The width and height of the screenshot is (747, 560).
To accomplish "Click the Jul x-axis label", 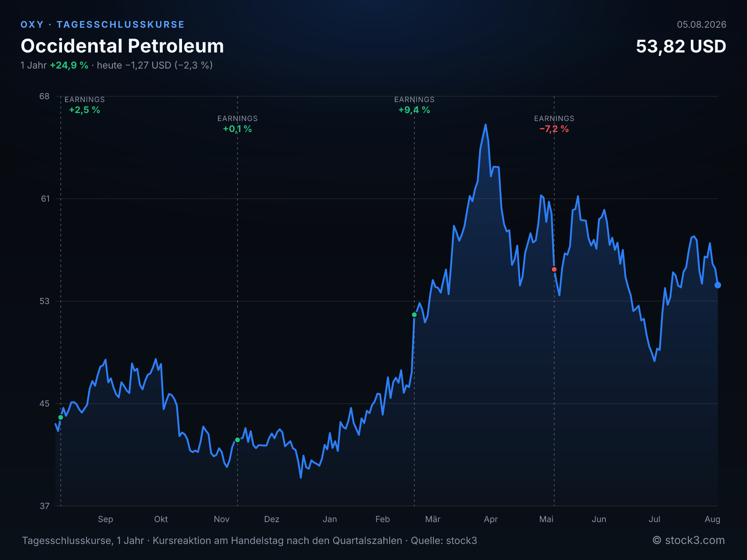I will click(654, 519).
